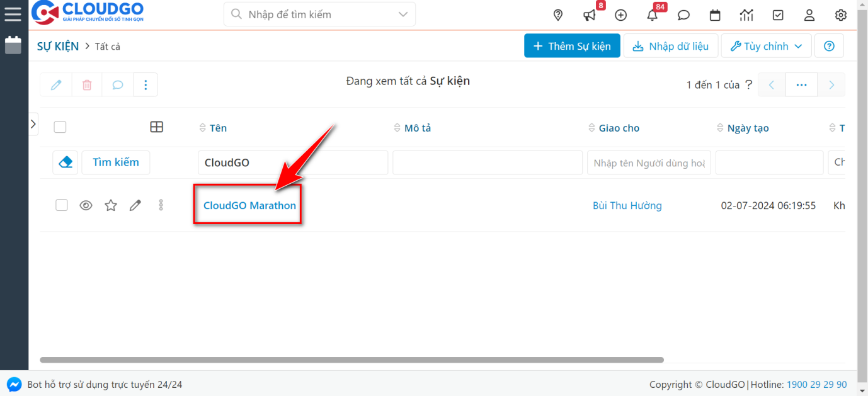Click the Thêm Sự kiện button
868x396 pixels.
(x=572, y=46)
